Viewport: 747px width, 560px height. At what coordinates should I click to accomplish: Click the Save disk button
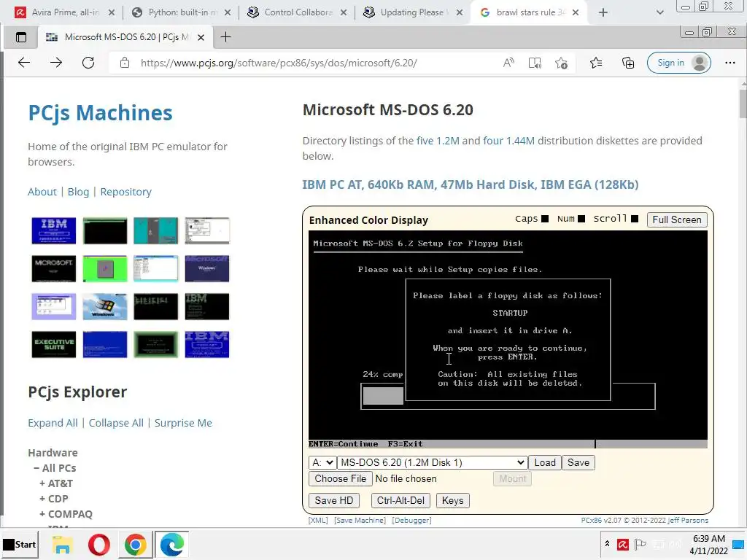(x=578, y=462)
